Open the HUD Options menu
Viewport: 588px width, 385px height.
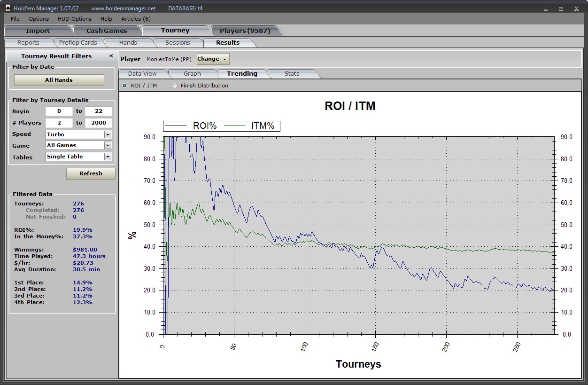(x=75, y=19)
